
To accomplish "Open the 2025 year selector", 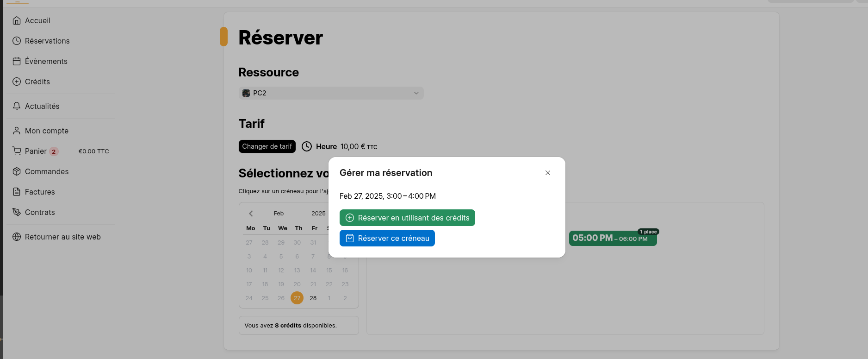I will 318,214.
